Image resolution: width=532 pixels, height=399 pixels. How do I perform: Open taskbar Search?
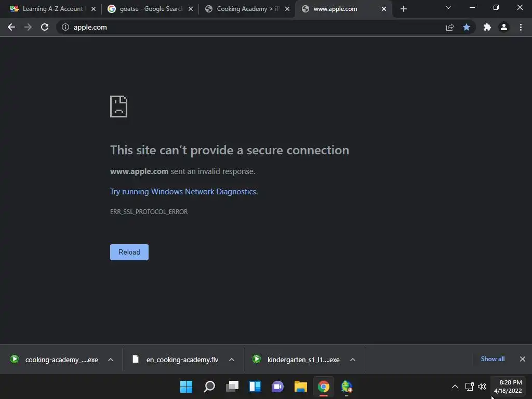(x=209, y=387)
